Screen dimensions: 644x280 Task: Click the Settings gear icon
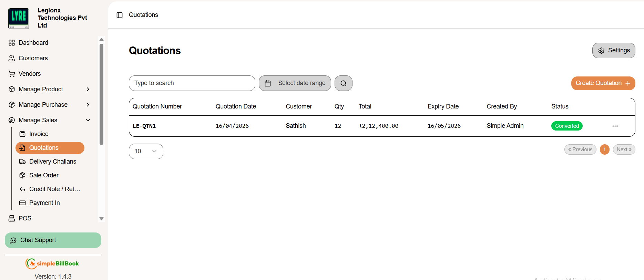[601, 51]
